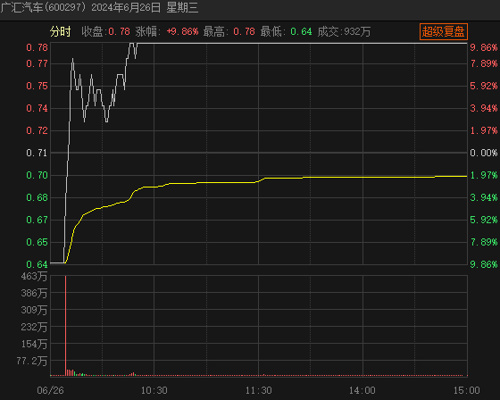Click the 77.2万 volume axis label
This screenshot has height=400, width=500.
pos(32,361)
